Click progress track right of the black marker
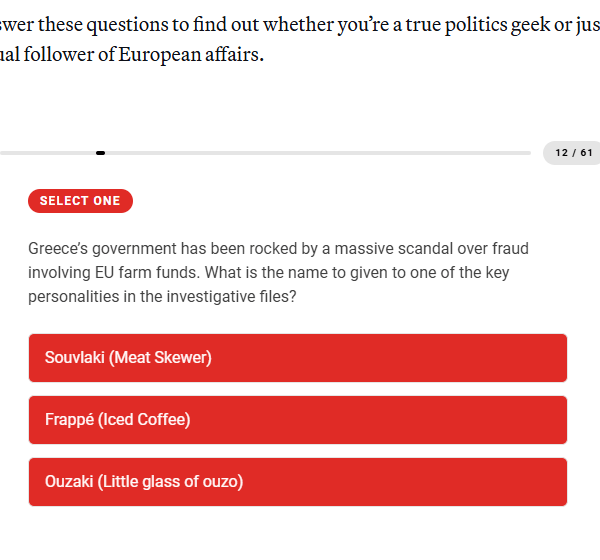The width and height of the screenshot is (600, 560). click(x=320, y=153)
